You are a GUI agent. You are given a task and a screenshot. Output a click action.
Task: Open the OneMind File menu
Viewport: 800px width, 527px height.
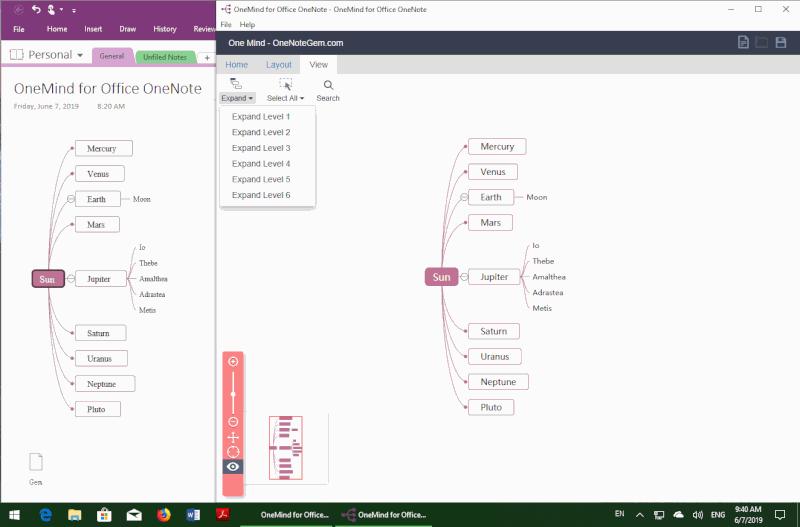226,24
